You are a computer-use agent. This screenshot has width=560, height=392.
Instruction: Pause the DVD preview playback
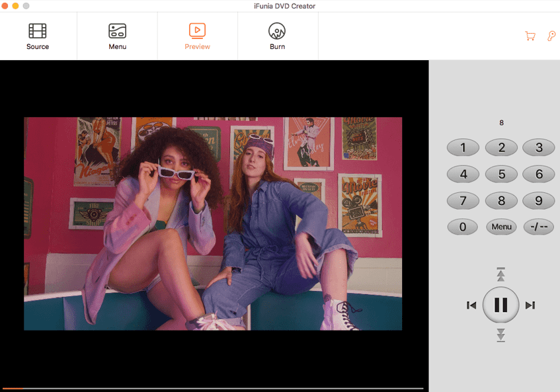500,305
